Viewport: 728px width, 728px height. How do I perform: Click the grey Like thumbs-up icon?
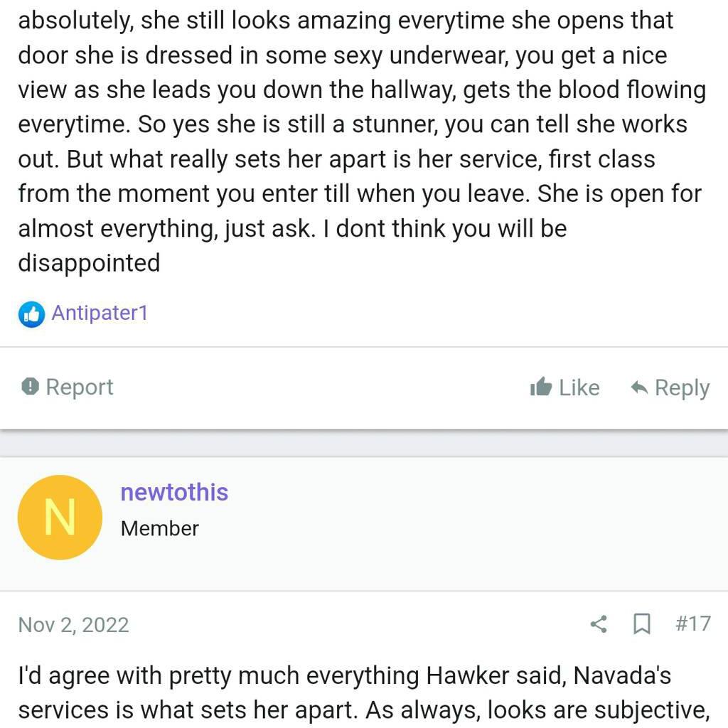[x=541, y=387]
